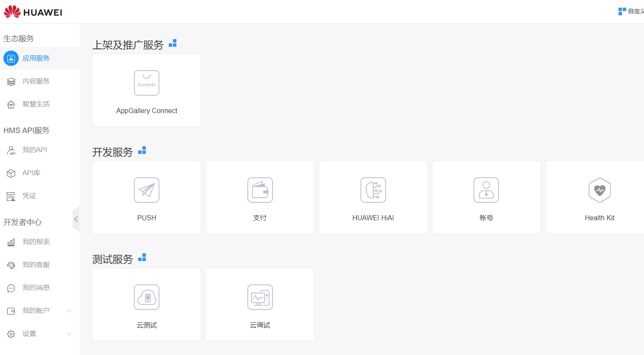Image resolution: width=644 pixels, height=355 pixels.
Task: Open the AppGallery Connect bag icon
Action: pos(147,83)
